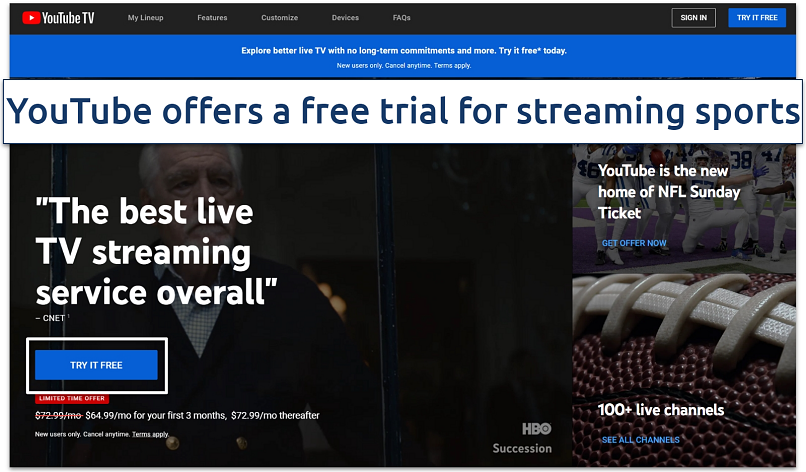Image resolution: width=806 pixels, height=472 pixels.
Task: Open the SEE ALL CHANNELS link
Action: click(x=640, y=440)
